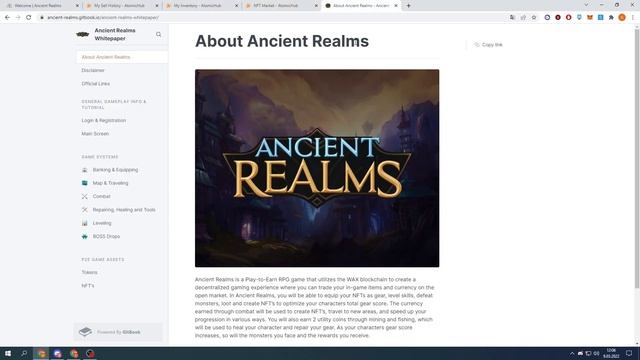Open the Windows Start menu
This screenshot has width=640, height=360.
pos(8,353)
